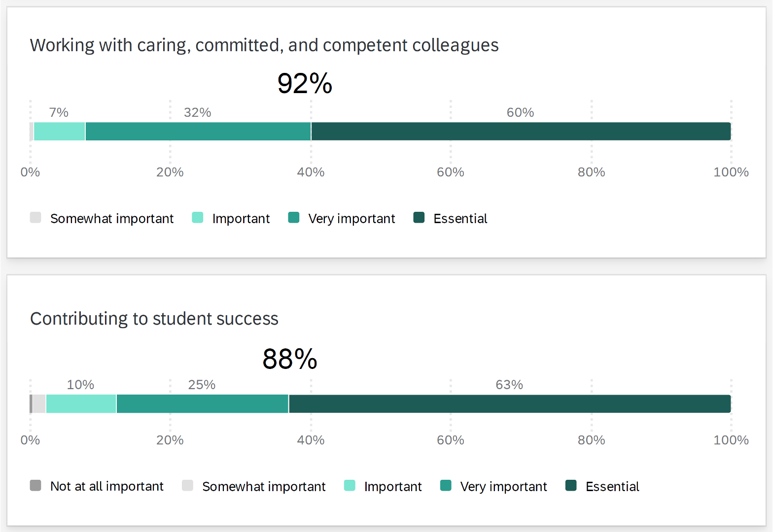Toggle Somewhat important swatch in student success legend

[x=187, y=486]
